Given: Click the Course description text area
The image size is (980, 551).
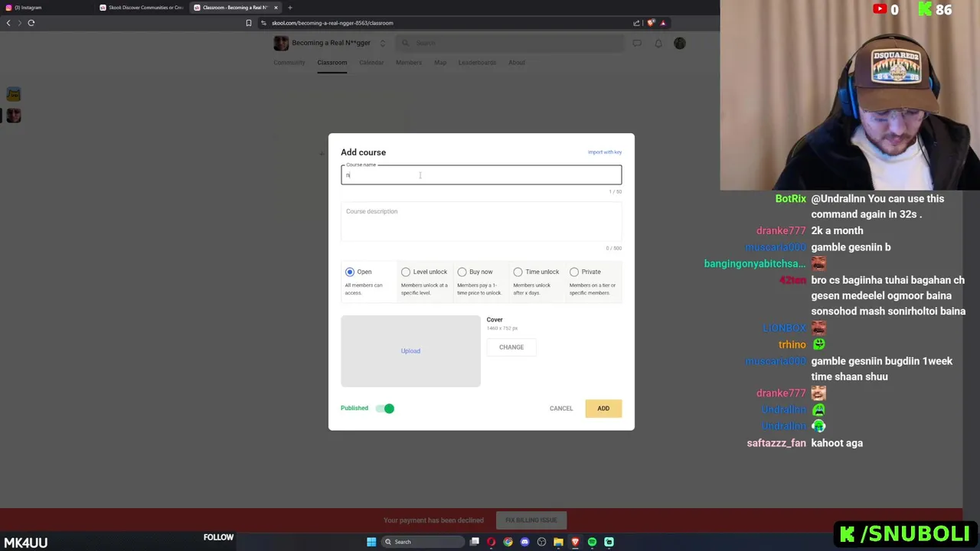Looking at the screenshot, I should (481, 222).
